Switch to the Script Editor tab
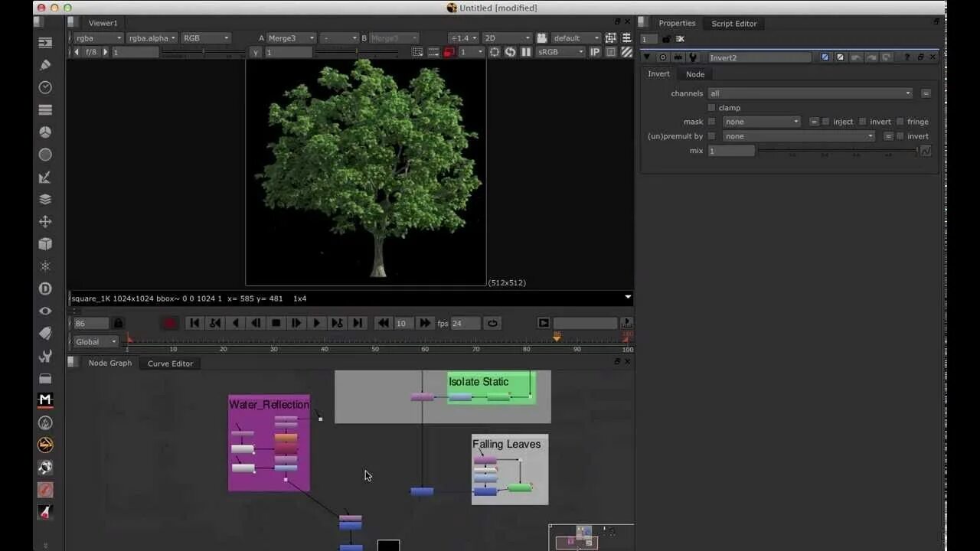This screenshot has height=551, width=980. coord(733,24)
